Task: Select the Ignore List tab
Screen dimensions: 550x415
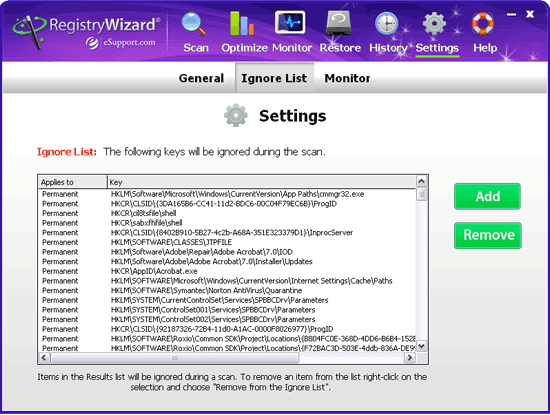Action: [274, 78]
